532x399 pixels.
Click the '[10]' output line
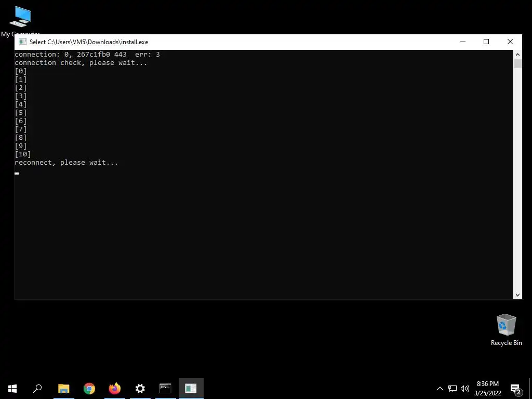point(23,154)
